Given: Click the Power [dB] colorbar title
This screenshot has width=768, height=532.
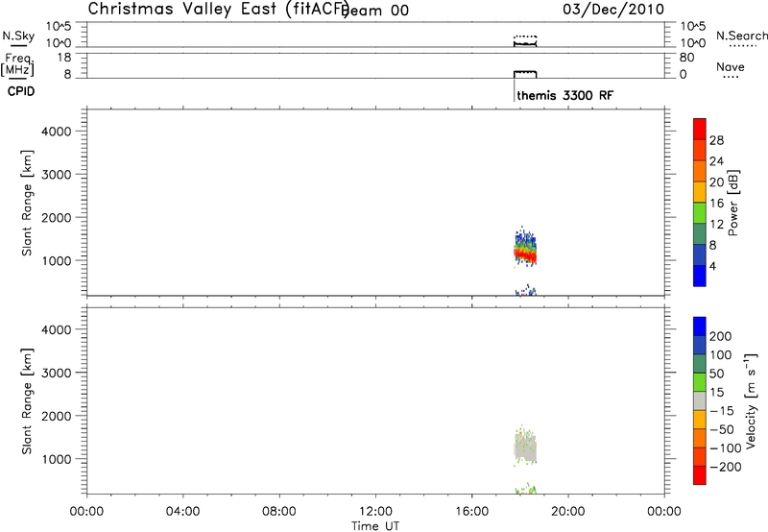Looking at the screenshot, I should tap(733, 203).
